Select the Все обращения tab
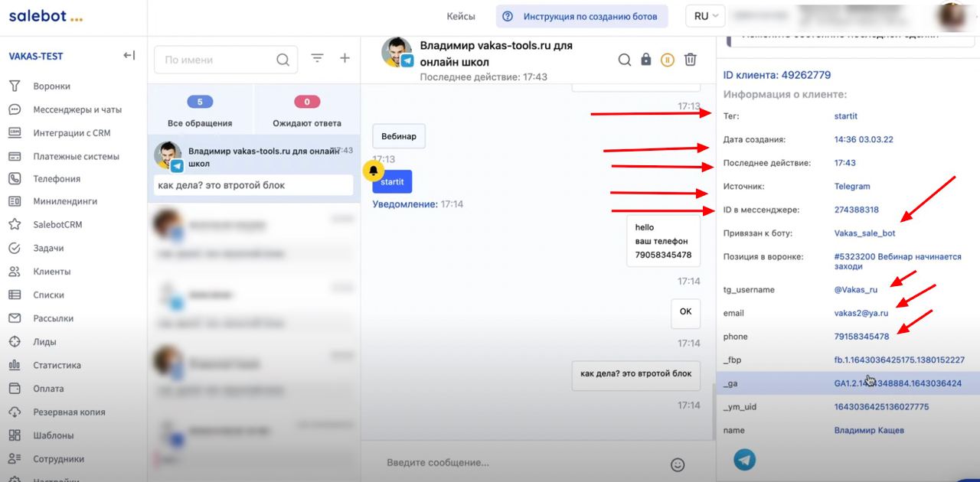The height and width of the screenshot is (482, 980). point(200,112)
